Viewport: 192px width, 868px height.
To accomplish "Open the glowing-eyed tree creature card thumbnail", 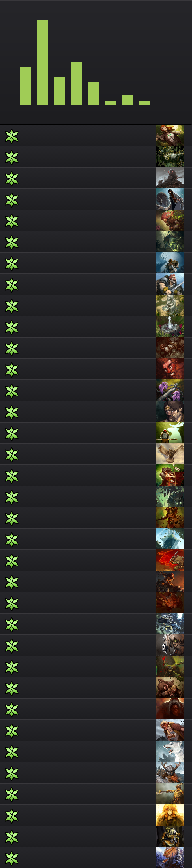I will pyautogui.click(x=170, y=496).
